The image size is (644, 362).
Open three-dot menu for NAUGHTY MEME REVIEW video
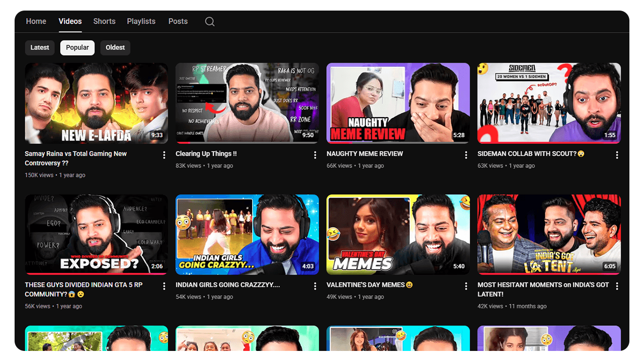click(466, 155)
